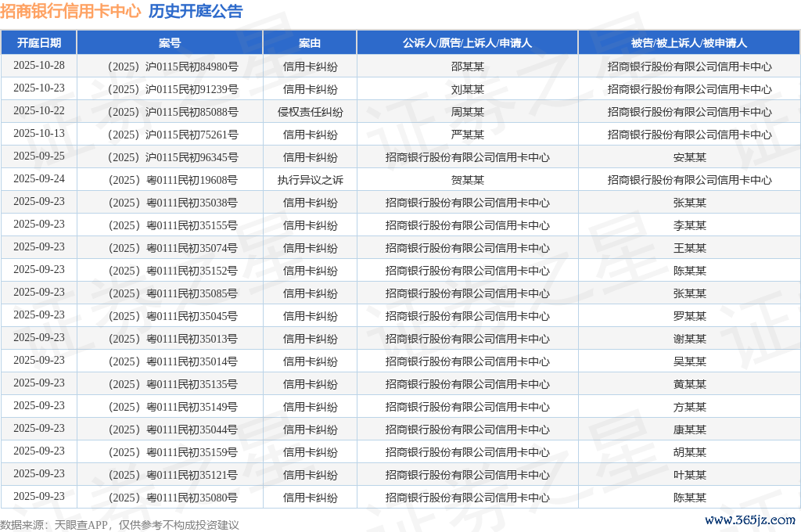This screenshot has height=532, width=801.
Task: Click defendant 胡某某
Action: pyautogui.click(x=689, y=452)
